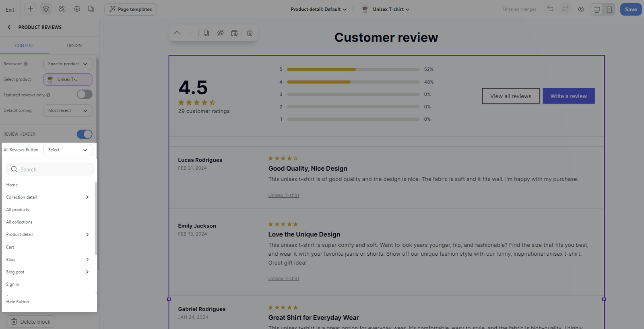
Task: Click the 5-star rating progress bar
Action: point(353,69)
